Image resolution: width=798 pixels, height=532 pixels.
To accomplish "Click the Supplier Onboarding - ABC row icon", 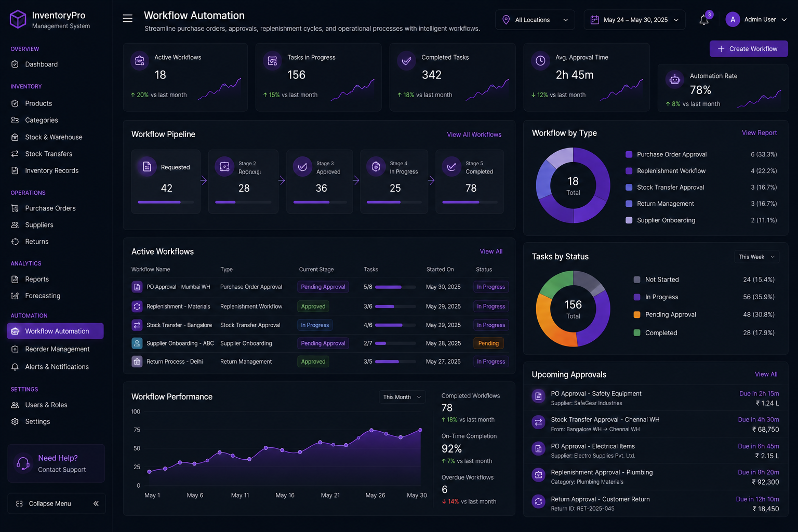I will pyautogui.click(x=137, y=343).
